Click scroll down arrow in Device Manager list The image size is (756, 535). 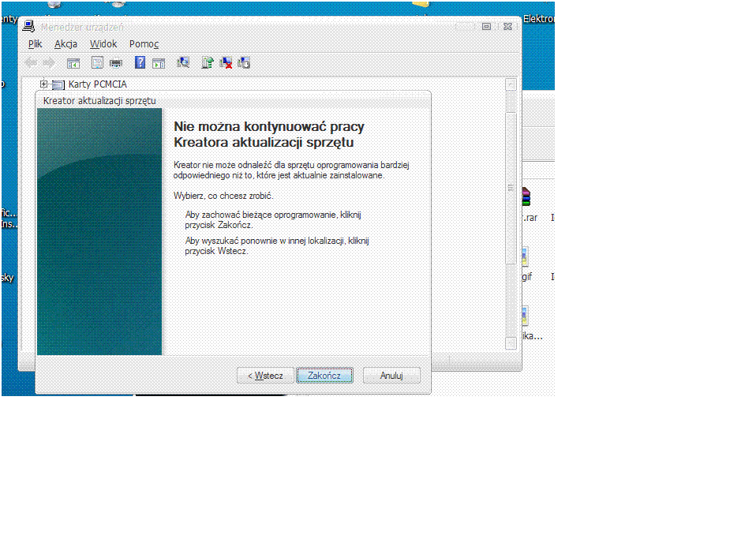tap(511, 343)
